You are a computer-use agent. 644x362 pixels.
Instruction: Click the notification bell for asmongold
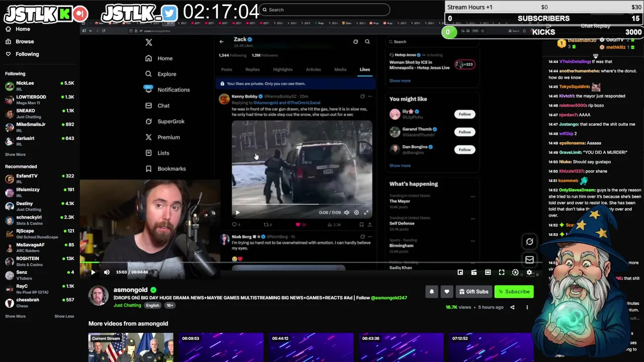(432, 292)
